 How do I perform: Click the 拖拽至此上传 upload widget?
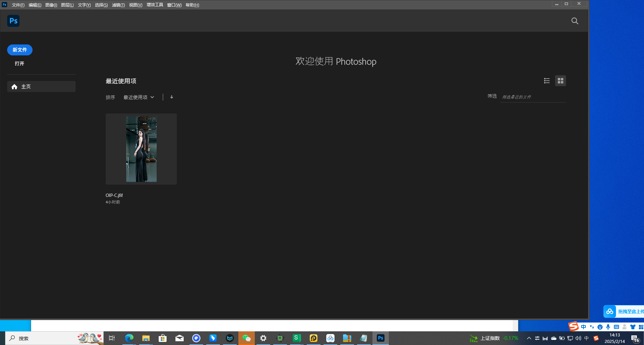coord(623,311)
